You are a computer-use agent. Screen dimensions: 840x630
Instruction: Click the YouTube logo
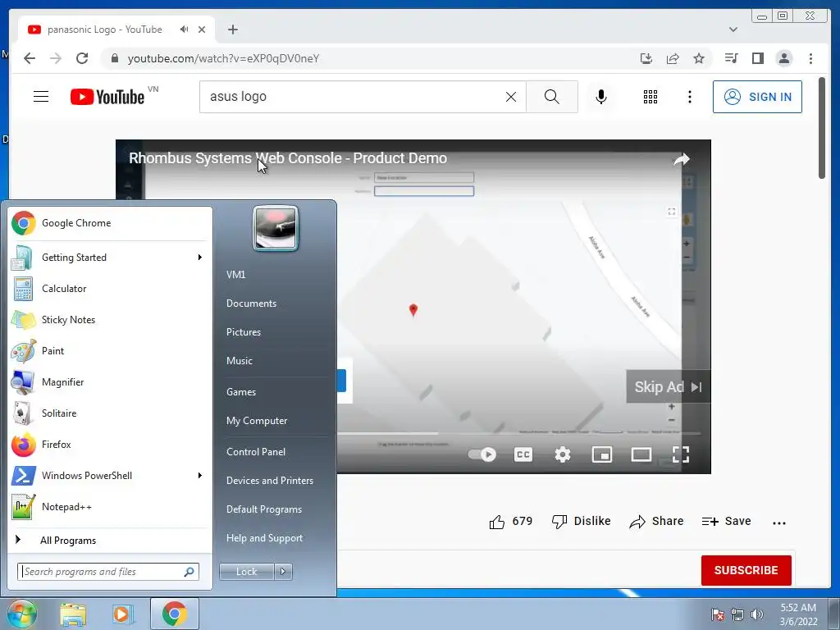[x=107, y=97]
